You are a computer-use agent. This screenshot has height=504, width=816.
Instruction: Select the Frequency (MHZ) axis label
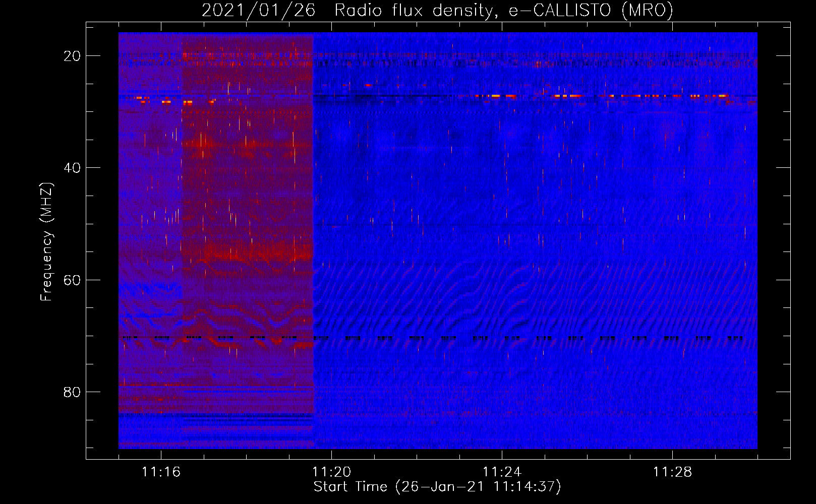coord(46,242)
